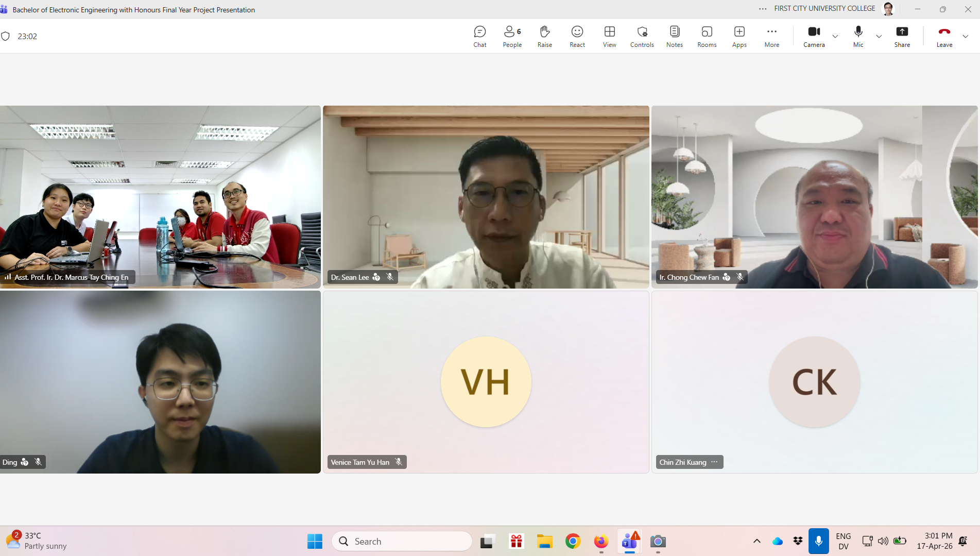Show the People participant list
980x556 pixels.
[512, 37]
